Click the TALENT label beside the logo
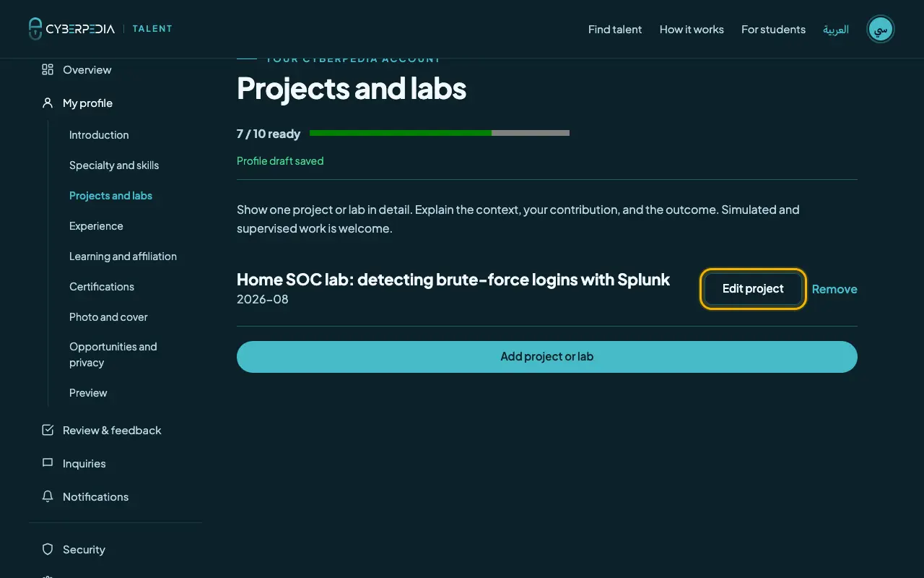 152,29
